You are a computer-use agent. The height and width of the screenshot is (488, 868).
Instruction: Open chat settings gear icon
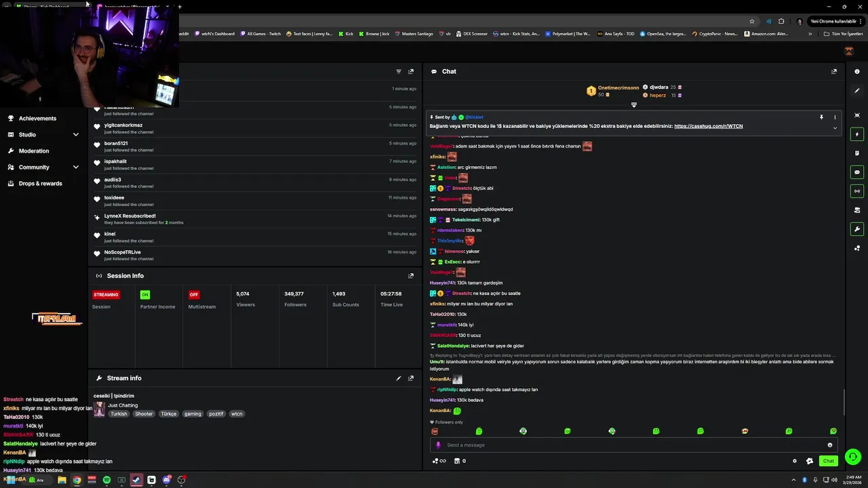point(795,461)
